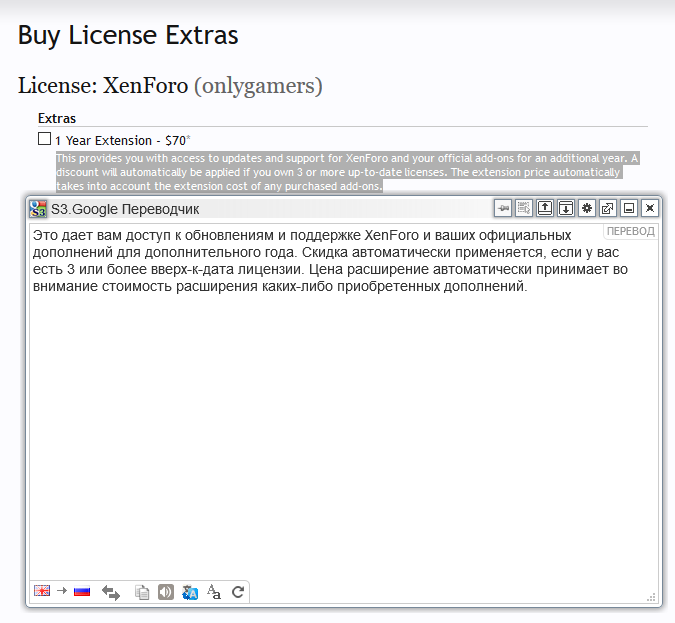Open translator settings gear
675x623 pixels.
click(587, 208)
